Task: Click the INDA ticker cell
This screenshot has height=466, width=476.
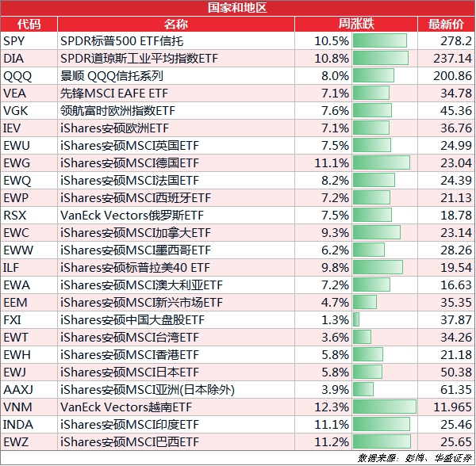Action: point(29,425)
